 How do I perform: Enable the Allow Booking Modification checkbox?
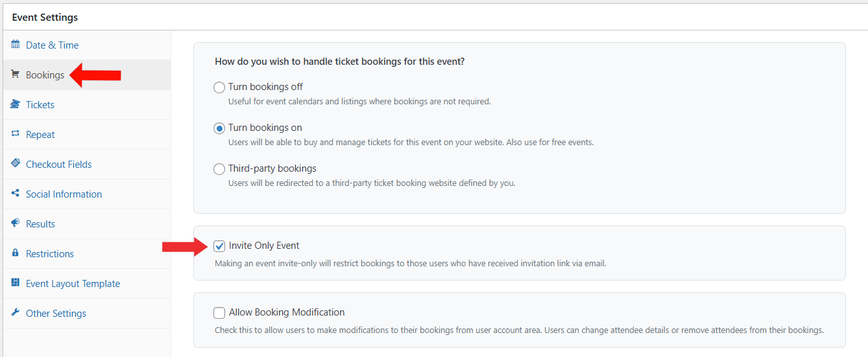[x=219, y=313]
